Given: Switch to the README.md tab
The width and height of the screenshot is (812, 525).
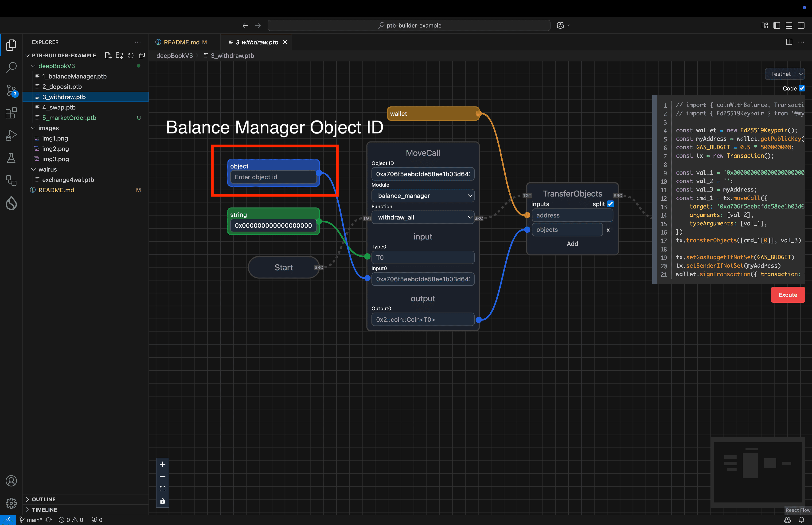Looking at the screenshot, I should point(184,42).
